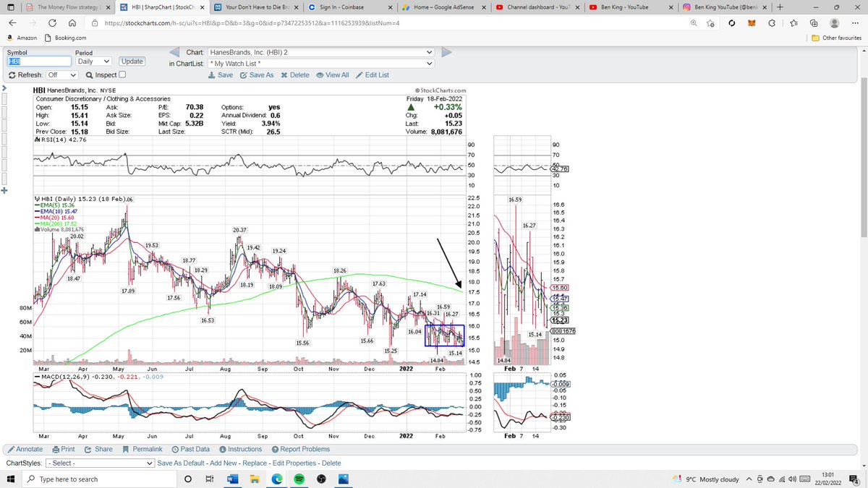This screenshot has height=488, width=868.
Task: Switch to Channel dashboard YouTube tab
Action: tap(539, 7)
